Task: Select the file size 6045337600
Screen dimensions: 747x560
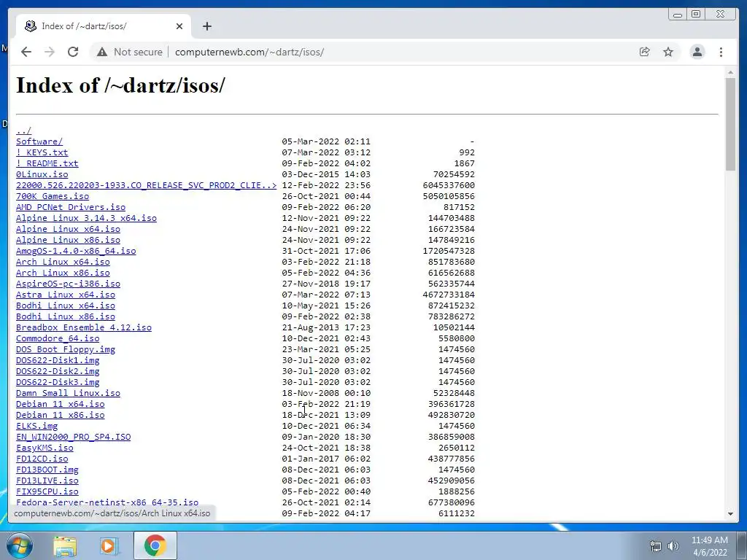Action: pos(449,185)
